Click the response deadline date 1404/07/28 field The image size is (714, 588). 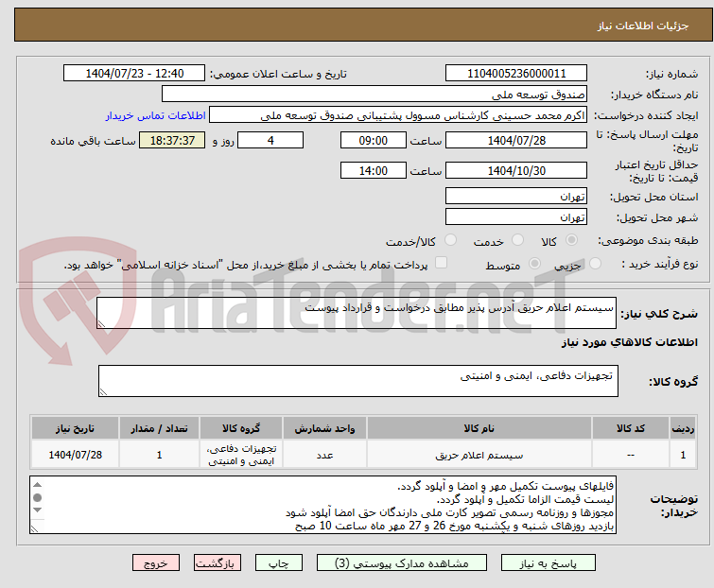point(516,140)
